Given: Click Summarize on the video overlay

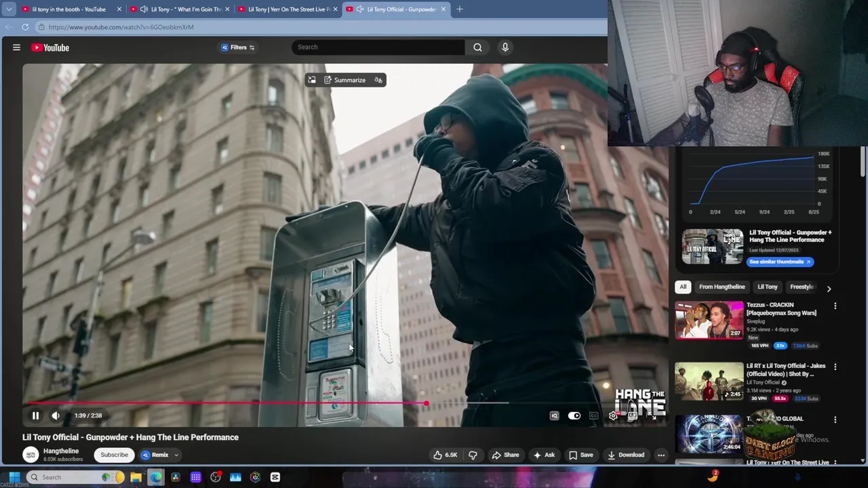Looking at the screenshot, I should pyautogui.click(x=344, y=80).
